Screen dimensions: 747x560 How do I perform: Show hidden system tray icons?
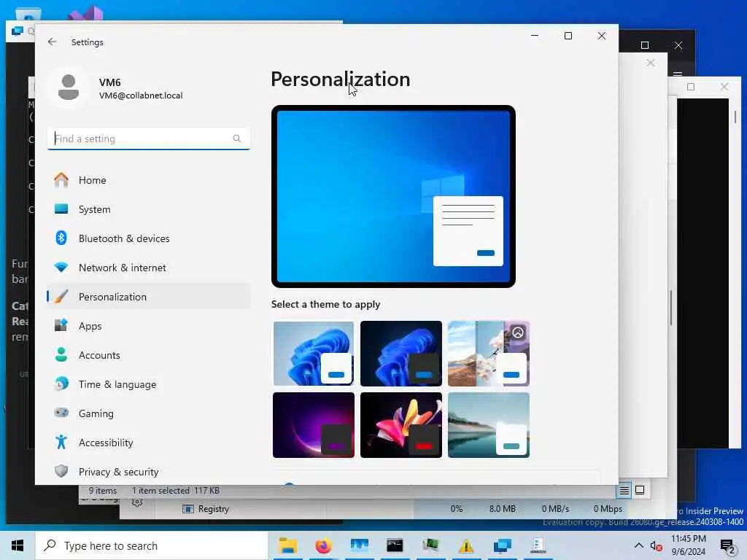[x=639, y=545]
